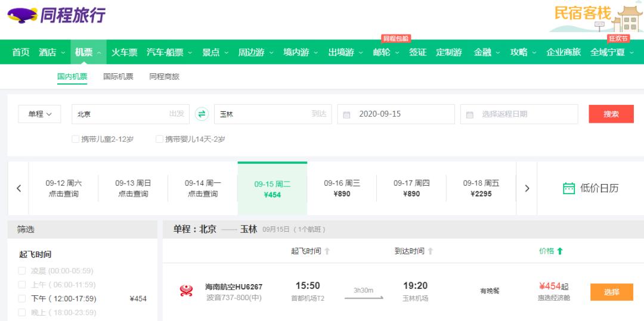This screenshot has width=644, height=321.
Task: Open the 单程 trip type dropdown
Action: click(40, 114)
